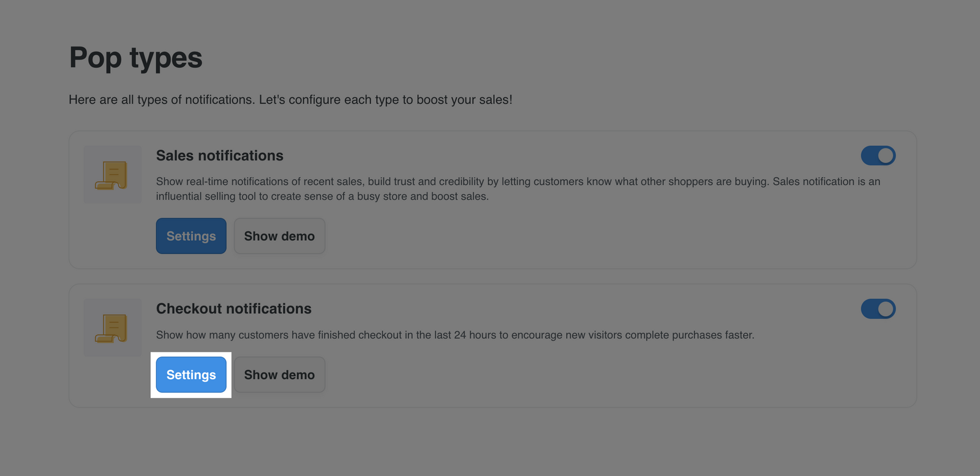Disable the Sales notifications toggle

[878, 156]
